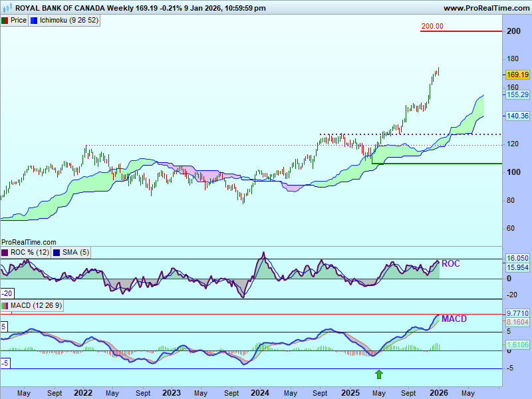Click the blue Ichimoku legend swatch
The width and height of the screenshot is (532, 399).
(x=34, y=20)
